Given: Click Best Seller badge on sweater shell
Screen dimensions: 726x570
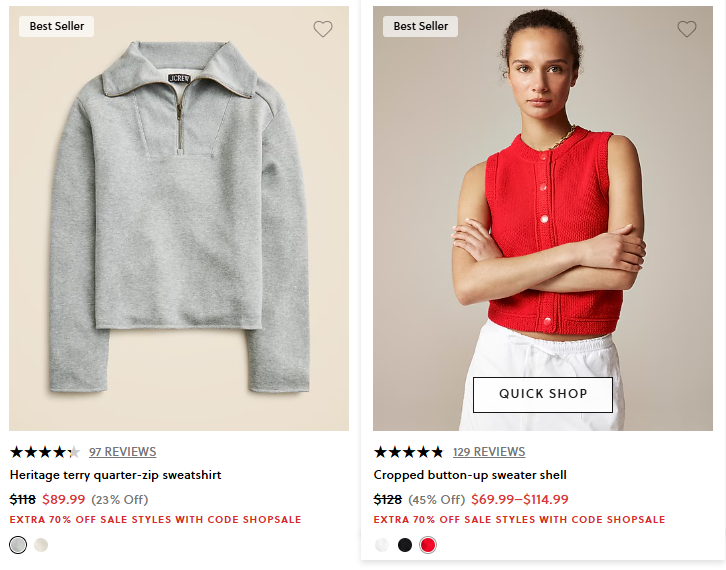Looking at the screenshot, I should 421,26.
